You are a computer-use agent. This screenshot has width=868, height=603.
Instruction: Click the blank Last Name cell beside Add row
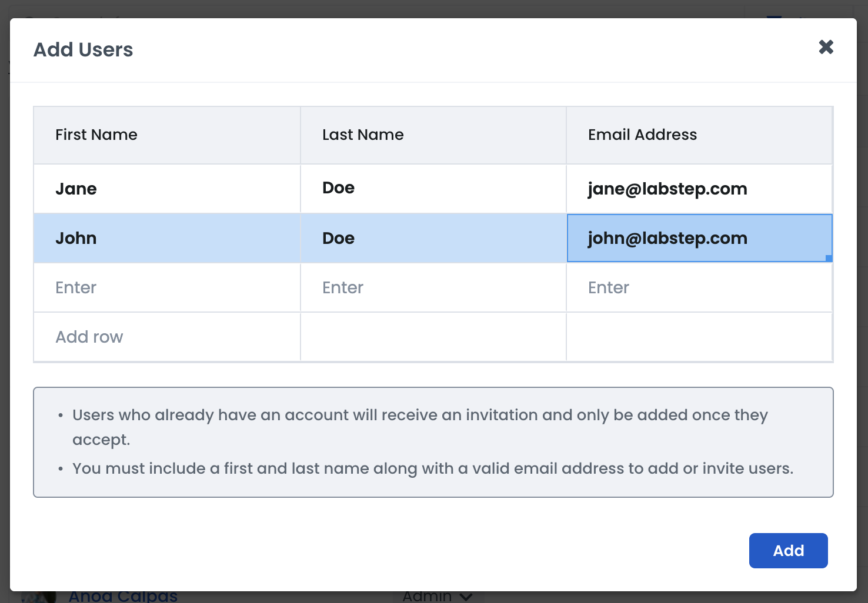click(433, 337)
